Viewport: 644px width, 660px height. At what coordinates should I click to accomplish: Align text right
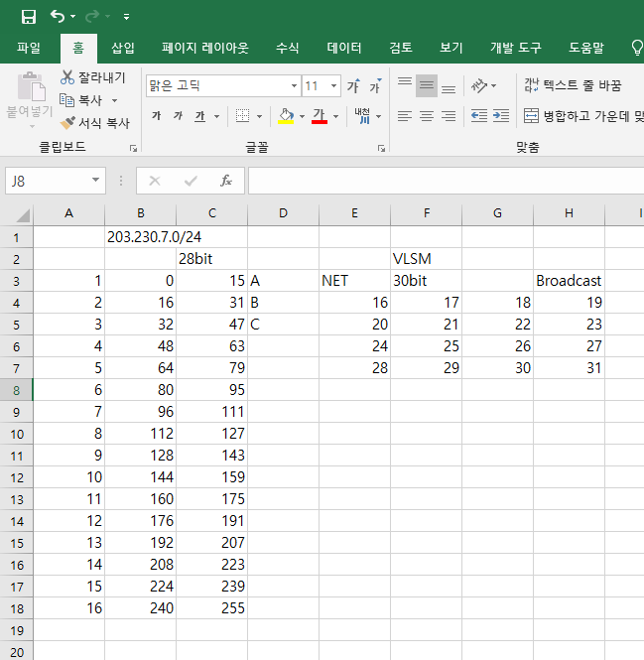(449, 116)
